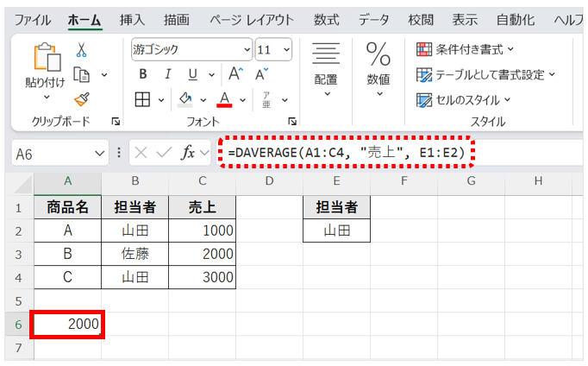
Task: Click the Paste clipboard icon
Action: (47, 57)
